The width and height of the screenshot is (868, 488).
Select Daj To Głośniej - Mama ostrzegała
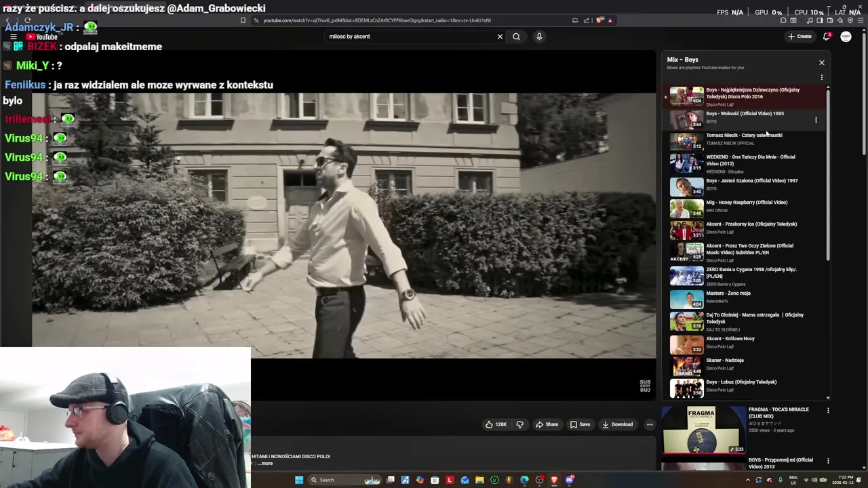click(744, 321)
